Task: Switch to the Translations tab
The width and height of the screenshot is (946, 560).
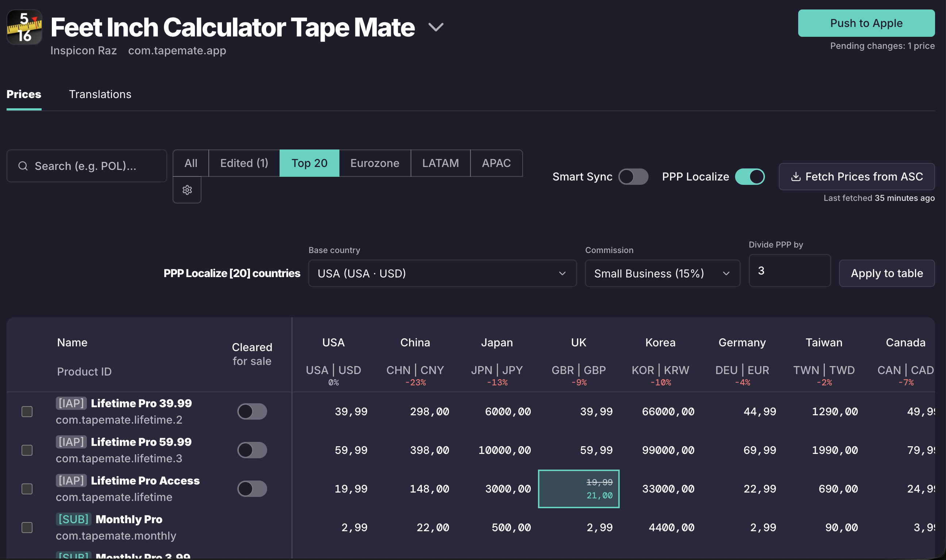Action: tap(100, 94)
